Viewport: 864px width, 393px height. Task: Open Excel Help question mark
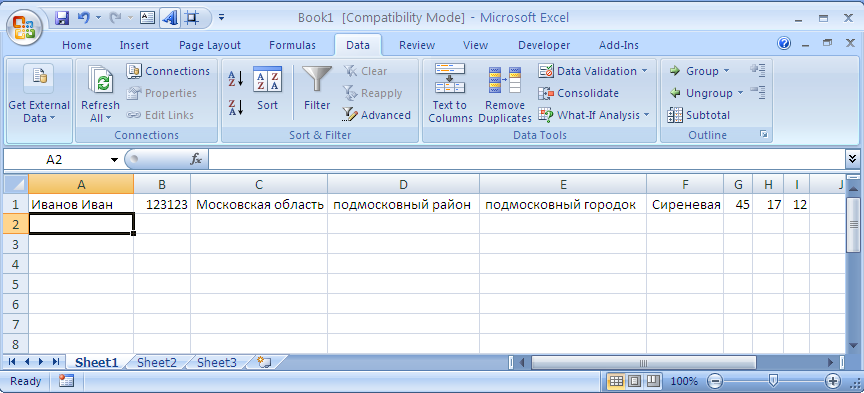(784, 44)
